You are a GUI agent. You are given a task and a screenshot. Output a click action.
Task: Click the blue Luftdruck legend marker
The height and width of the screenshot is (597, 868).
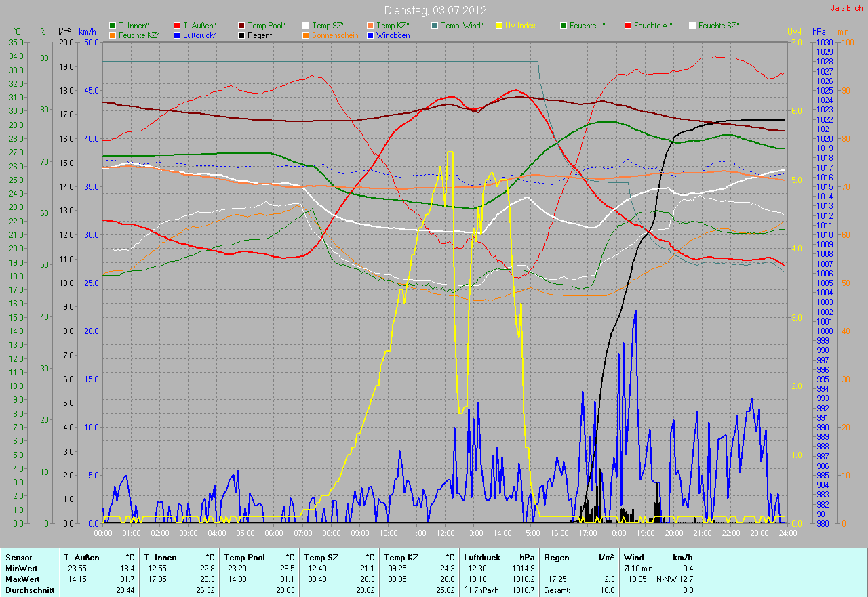(x=178, y=35)
